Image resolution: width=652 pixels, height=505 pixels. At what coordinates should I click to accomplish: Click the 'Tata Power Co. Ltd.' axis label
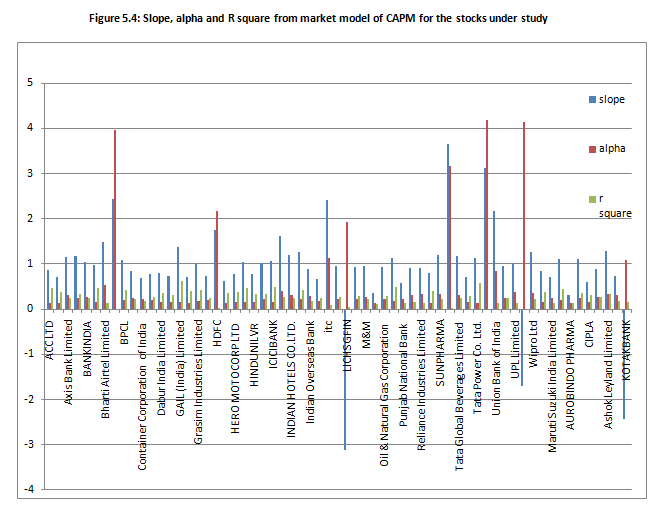click(x=478, y=367)
